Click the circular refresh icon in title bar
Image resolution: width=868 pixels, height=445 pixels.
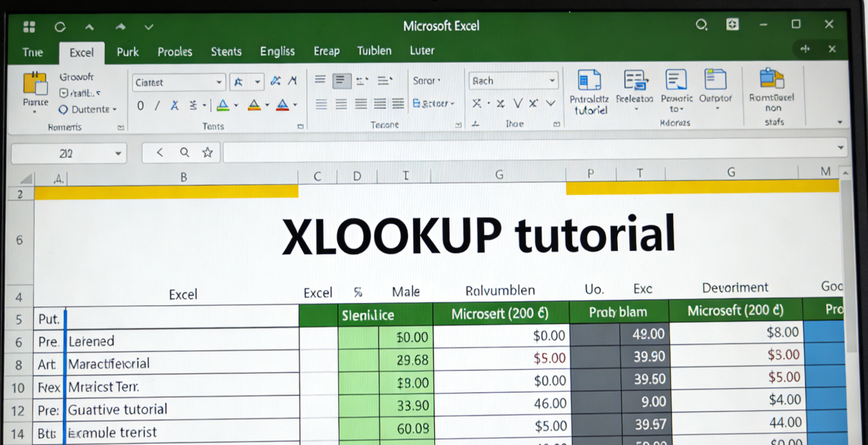pos(60,27)
